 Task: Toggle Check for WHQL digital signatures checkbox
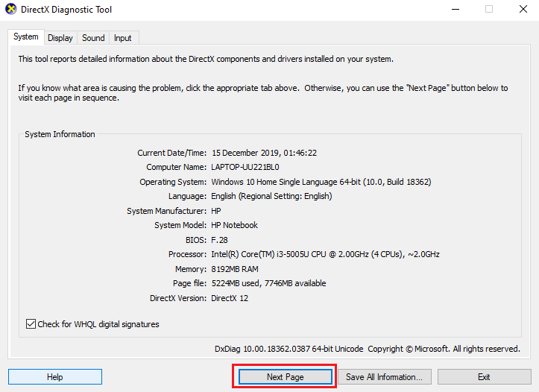(31, 324)
